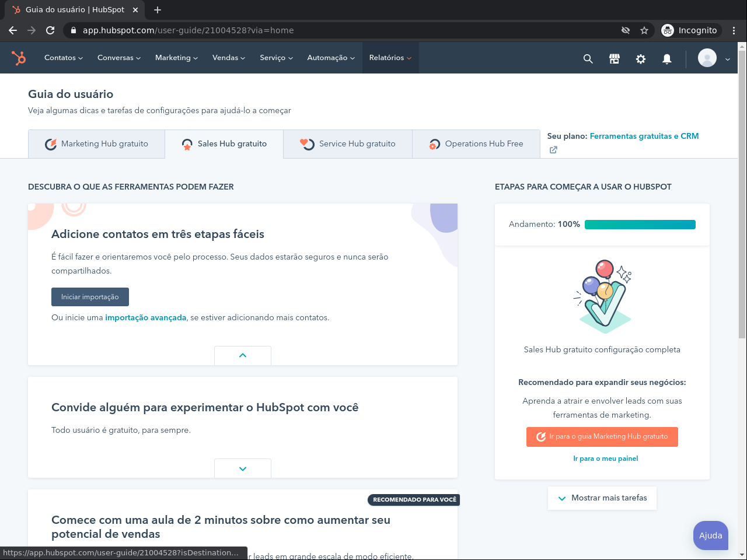Viewport: 747px width, 560px height.
Task: Click the Andamento progress bar
Action: click(x=640, y=225)
